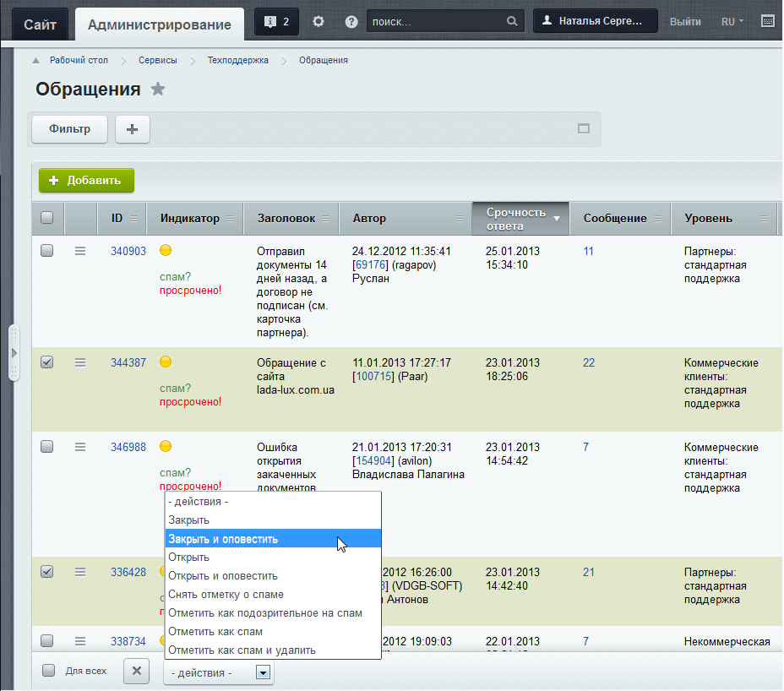Image resolution: width=784 pixels, height=691 pixels.
Task: Open ID column settings icon
Action: (x=133, y=219)
